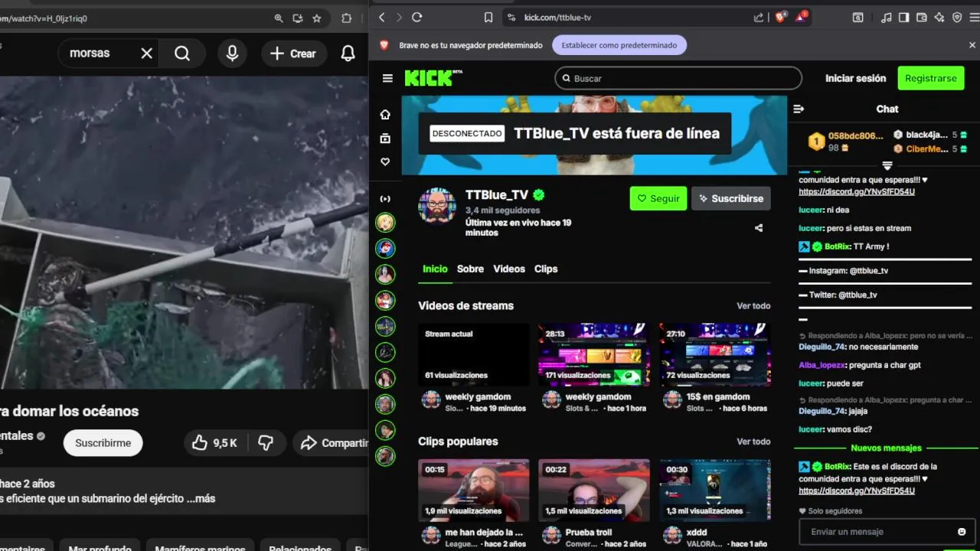Open Brave main menu
This screenshot has height=551, width=980.
(974, 18)
